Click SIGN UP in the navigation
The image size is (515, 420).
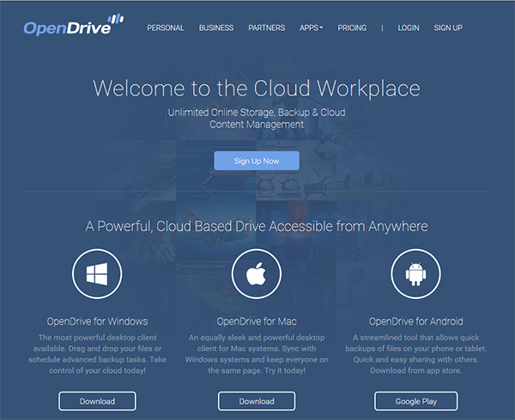(448, 28)
